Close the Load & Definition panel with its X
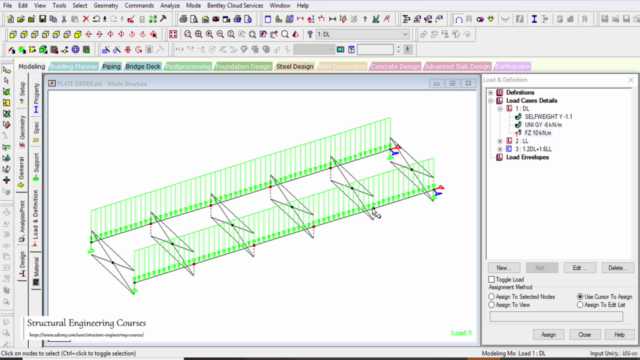This screenshot has height=360, width=640. (x=631, y=80)
